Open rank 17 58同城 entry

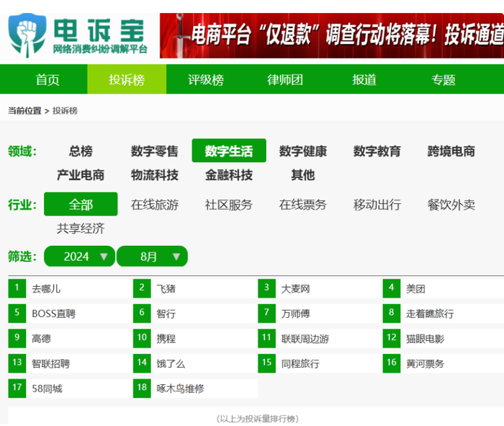tap(70, 389)
